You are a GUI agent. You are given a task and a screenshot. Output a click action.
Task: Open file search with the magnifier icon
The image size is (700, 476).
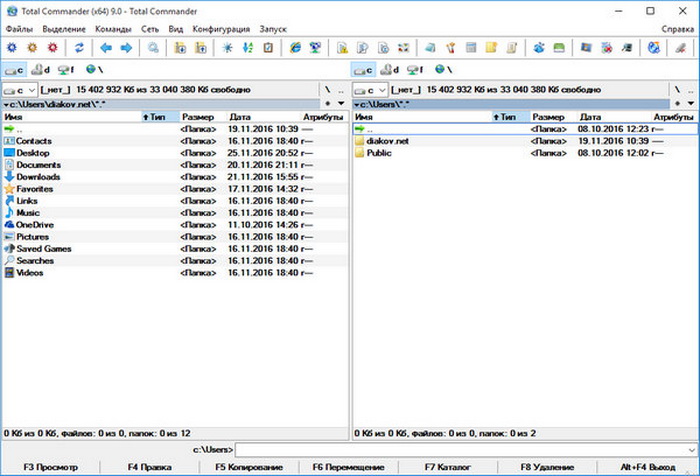(x=154, y=47)
